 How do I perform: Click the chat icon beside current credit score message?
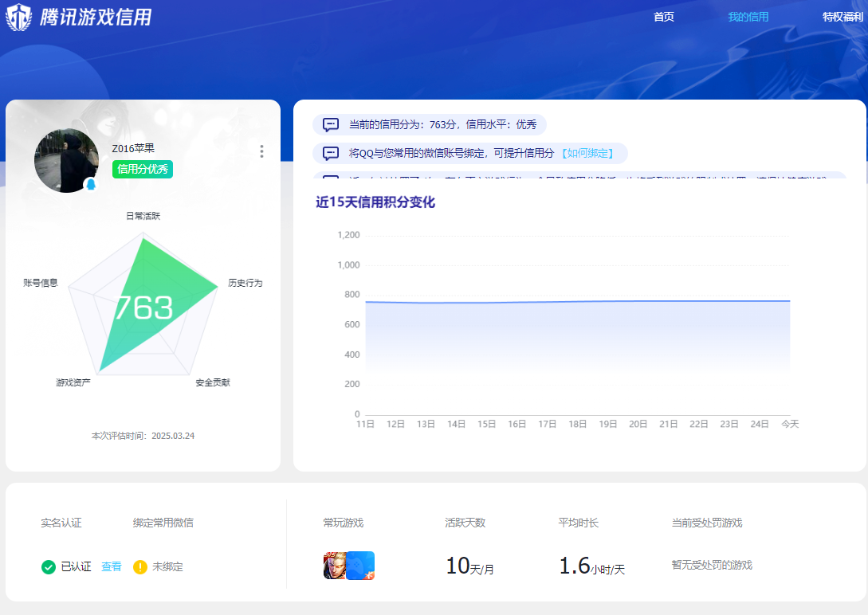[331, 124]
